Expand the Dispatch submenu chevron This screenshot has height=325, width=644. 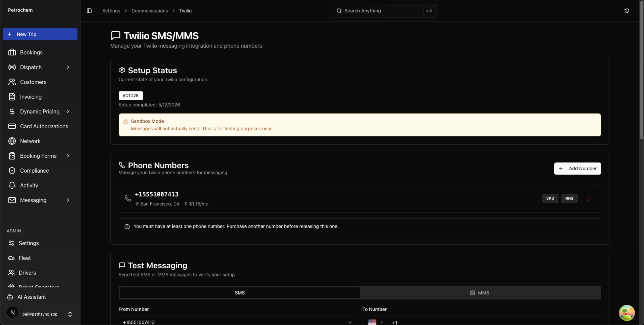68,67
